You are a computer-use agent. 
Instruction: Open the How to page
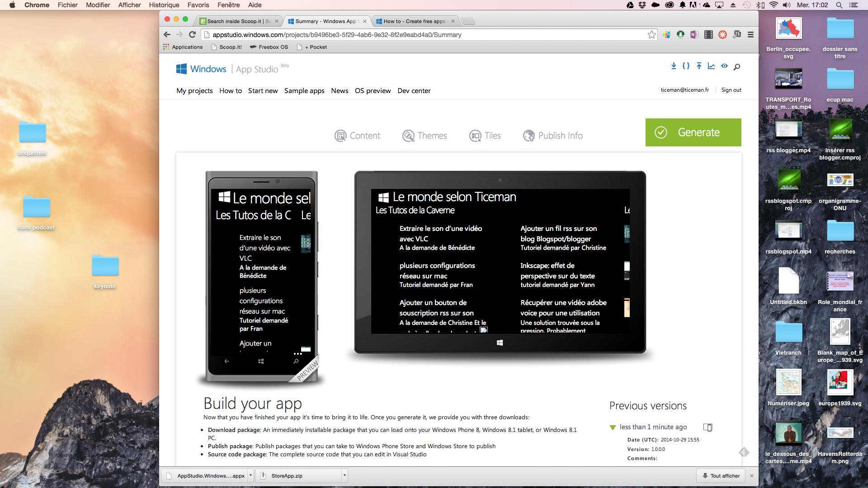[x=231, y=91]
